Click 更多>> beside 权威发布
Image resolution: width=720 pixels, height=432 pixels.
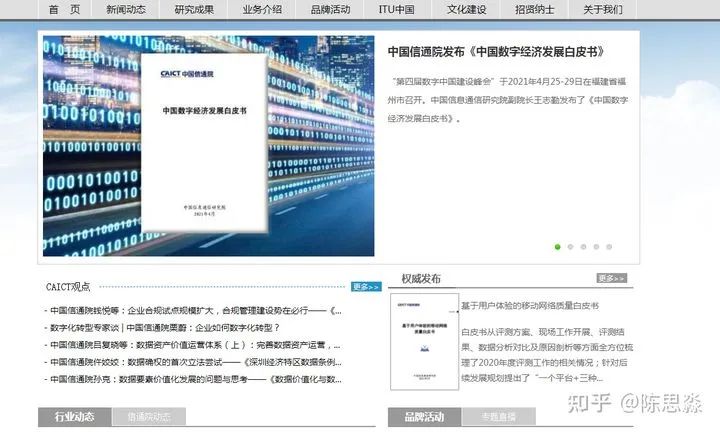click(x=612, y=278)
